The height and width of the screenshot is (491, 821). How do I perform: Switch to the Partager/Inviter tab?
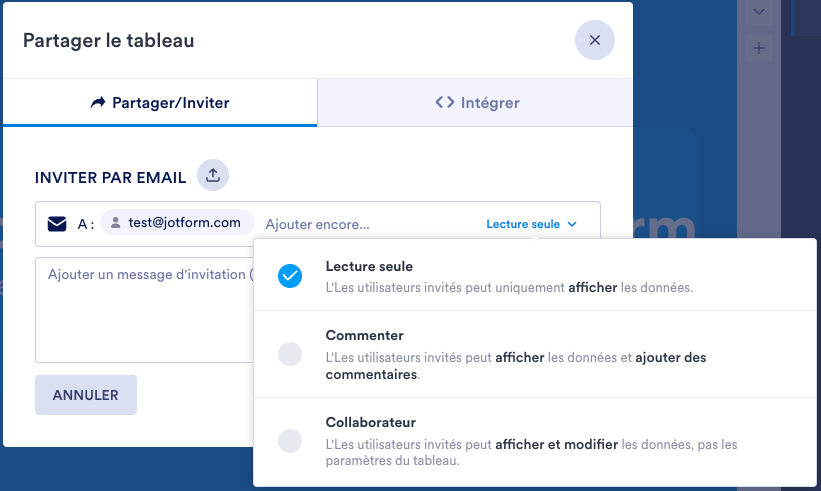tap(160, 102)
